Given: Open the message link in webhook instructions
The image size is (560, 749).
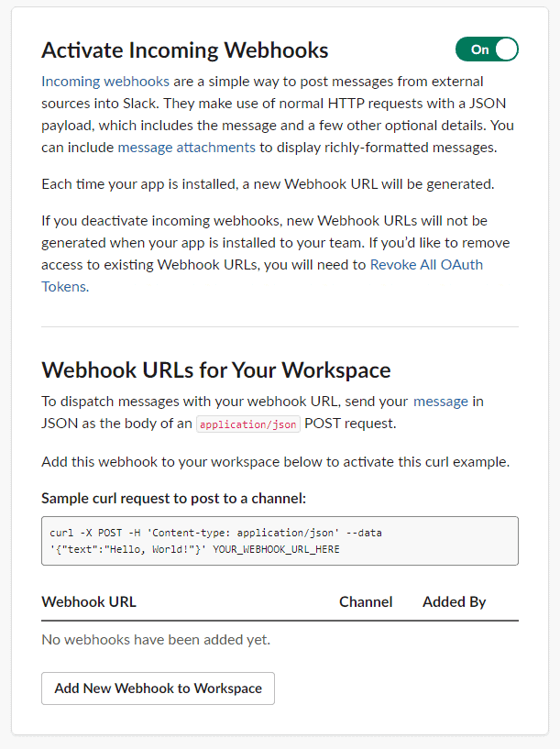Looking at the screenshot, I should [440, 402].
